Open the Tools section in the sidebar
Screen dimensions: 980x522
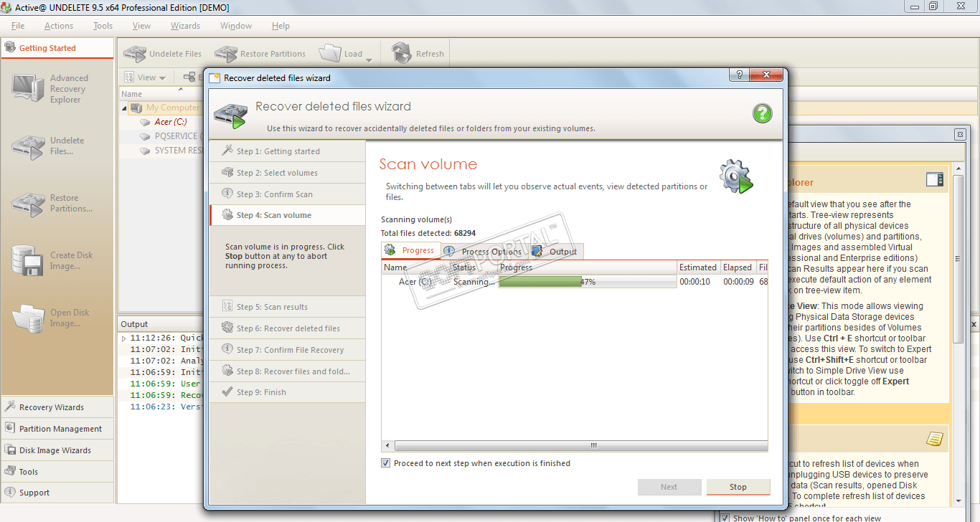click(57, 472)
